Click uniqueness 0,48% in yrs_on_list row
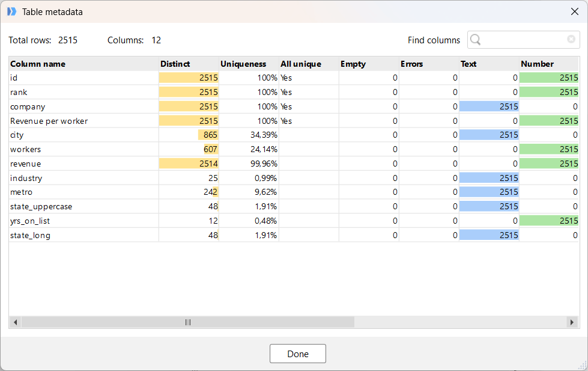 coord(266,221)
